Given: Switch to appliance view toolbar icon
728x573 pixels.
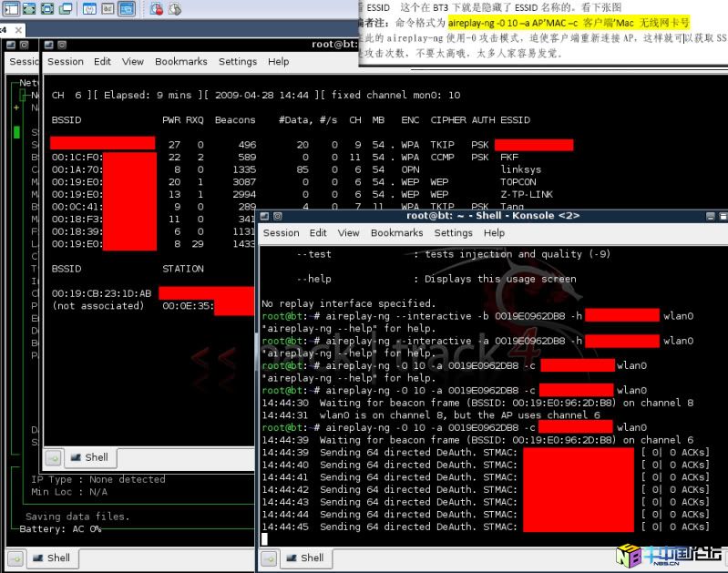Looking at the screenshot, I should pyautogui.click(x=108, y=9).
